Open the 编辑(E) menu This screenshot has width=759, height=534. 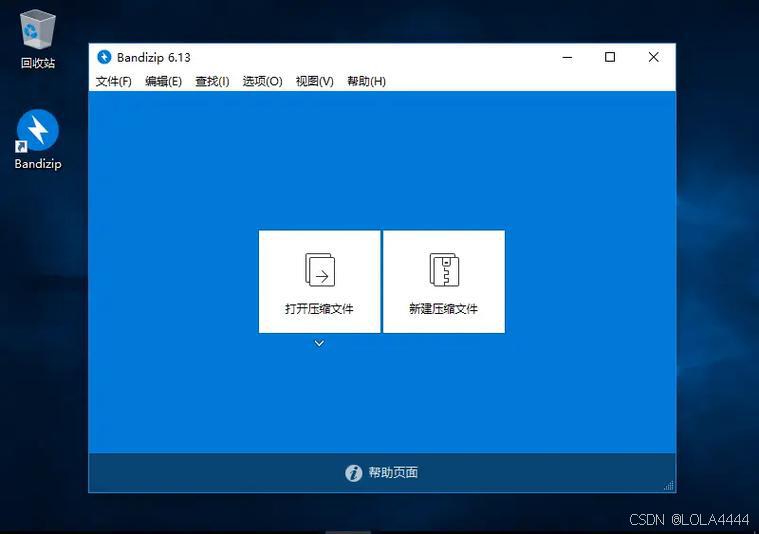(164, 81)
